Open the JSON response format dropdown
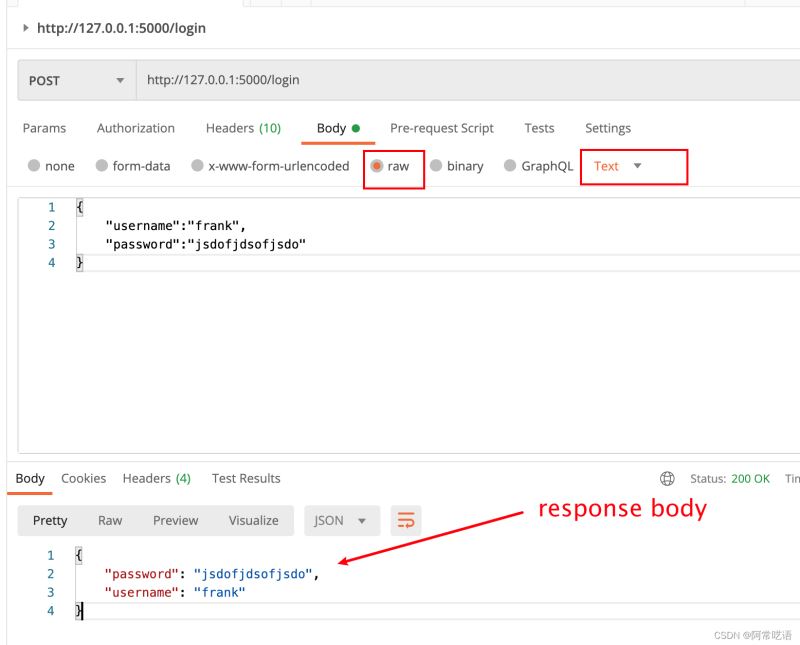This screenshot has height=645, width=800. pyautogui.click(x=341, y=520)
